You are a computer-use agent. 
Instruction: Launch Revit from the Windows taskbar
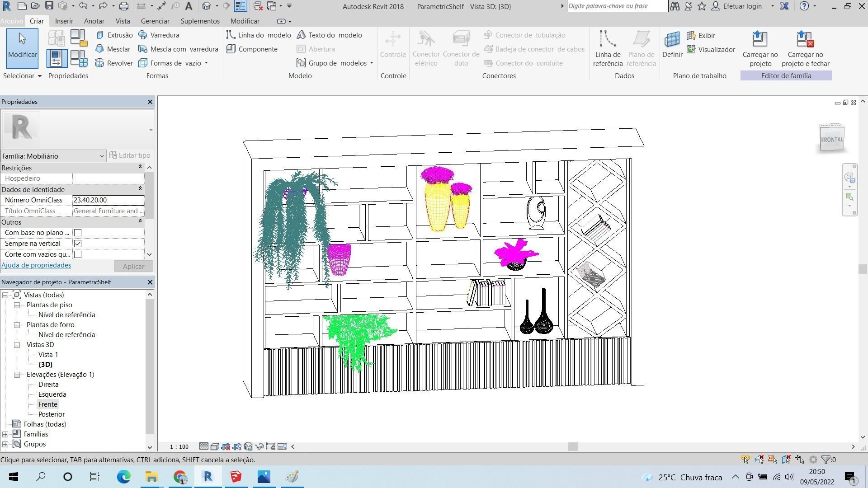[x=208, y=477]
